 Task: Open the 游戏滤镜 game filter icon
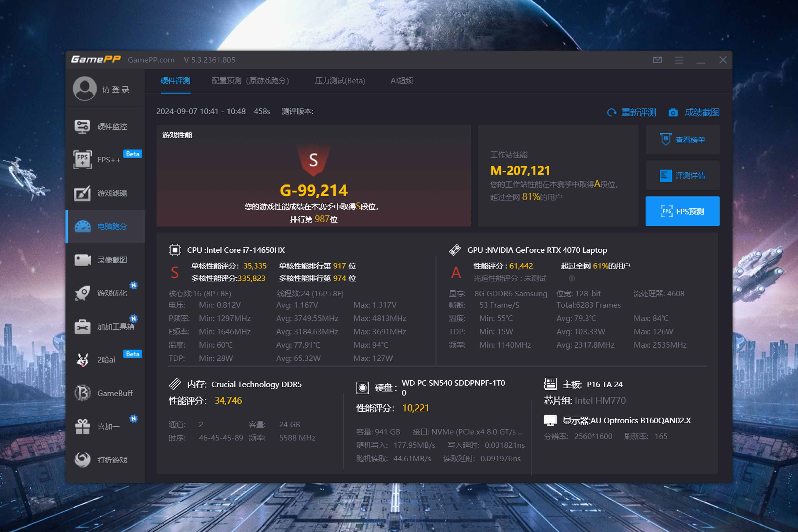[x=82, y=193]
